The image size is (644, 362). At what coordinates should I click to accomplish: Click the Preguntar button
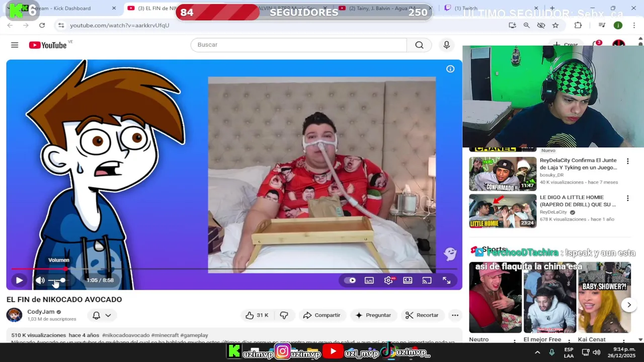click(373, 315)
